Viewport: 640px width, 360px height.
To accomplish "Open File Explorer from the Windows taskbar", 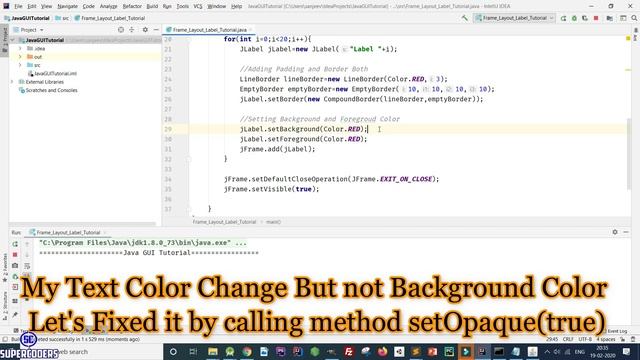I will pyautogui.click(x=213, y=352).
